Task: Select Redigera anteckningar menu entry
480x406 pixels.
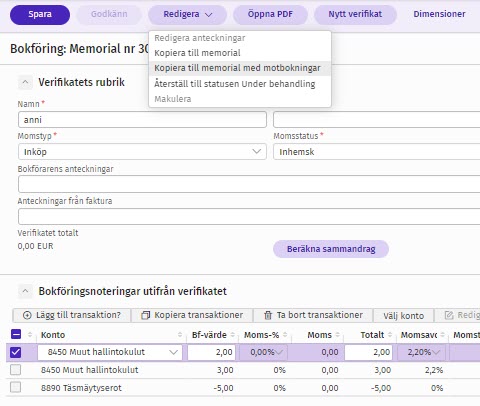Action: (x=200, y=38)
